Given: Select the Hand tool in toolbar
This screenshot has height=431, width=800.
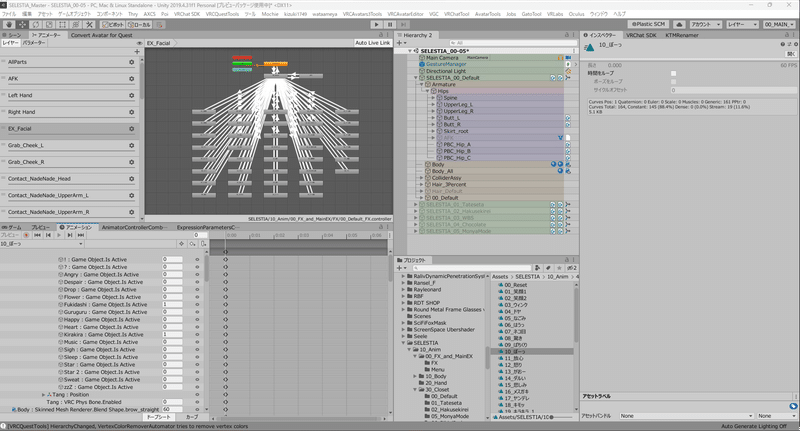Looking at the screenshot, I should [x=9, y=24].
